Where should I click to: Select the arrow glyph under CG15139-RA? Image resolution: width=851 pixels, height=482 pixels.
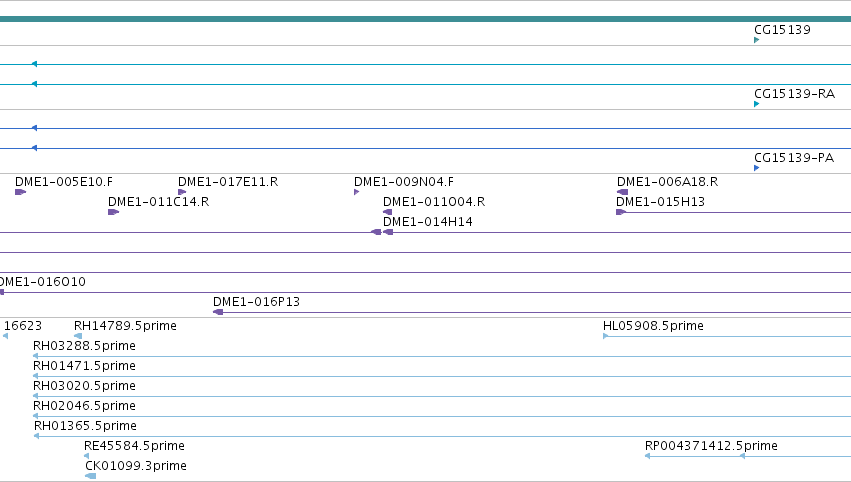point(757,104)
